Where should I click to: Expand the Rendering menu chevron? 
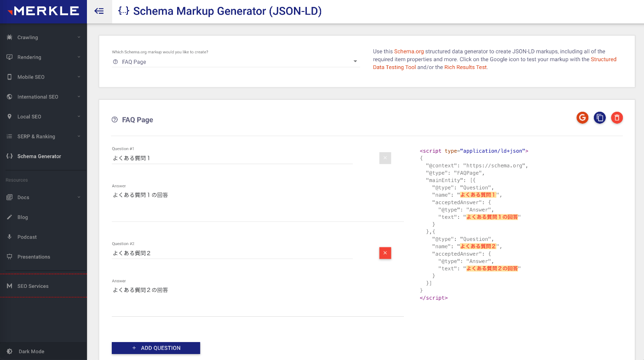(x=79, y=57)
